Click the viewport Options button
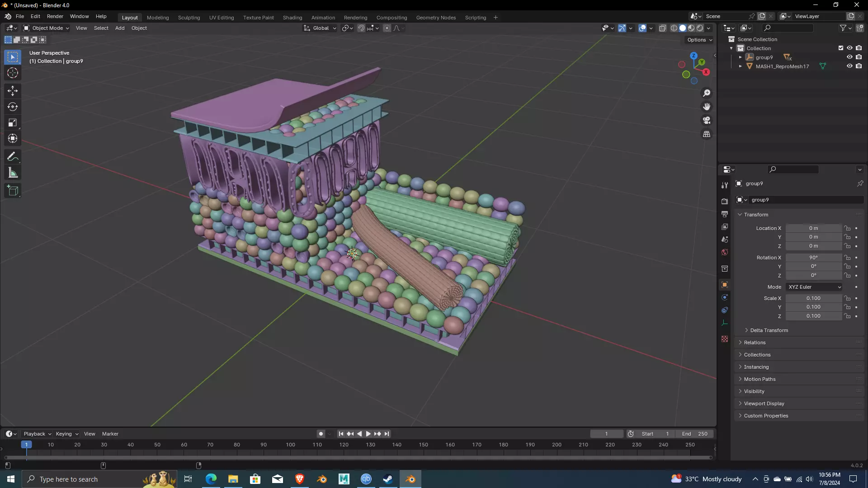The width and height of the screenshot is (868, 488). [699, 40]
